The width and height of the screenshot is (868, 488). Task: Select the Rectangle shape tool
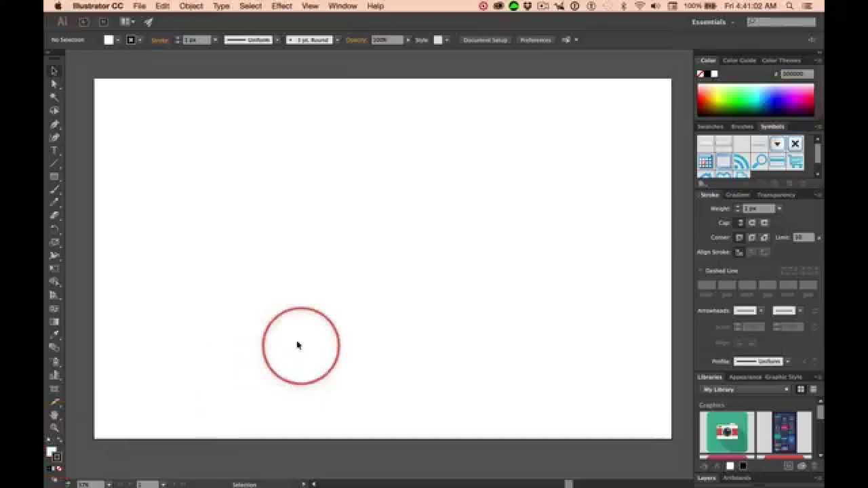click(54, 176)
